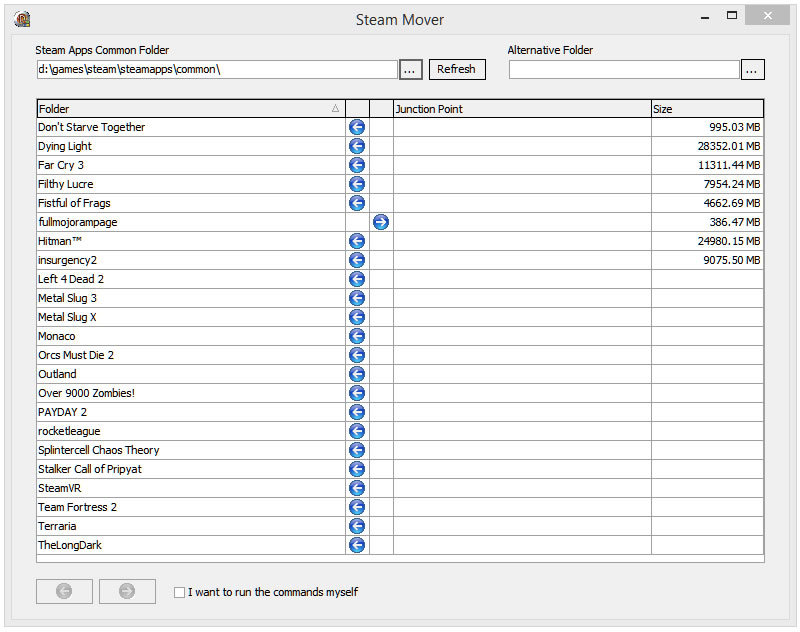
Task: Browse for the Alternative Folder
Action: [753, 70]
